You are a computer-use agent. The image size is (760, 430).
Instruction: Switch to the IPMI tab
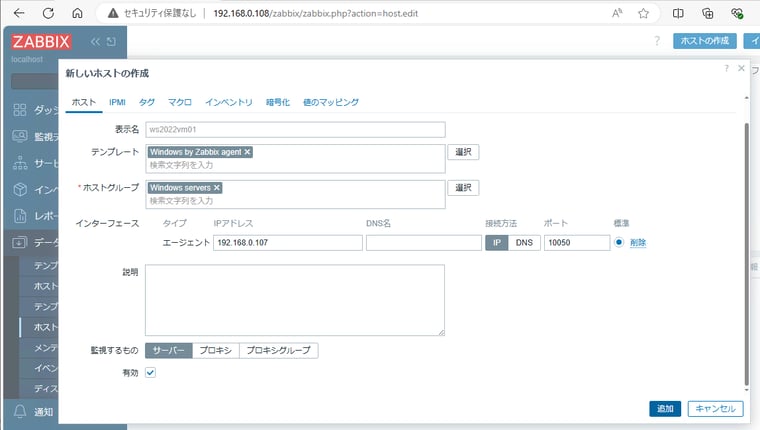[117, 102]
